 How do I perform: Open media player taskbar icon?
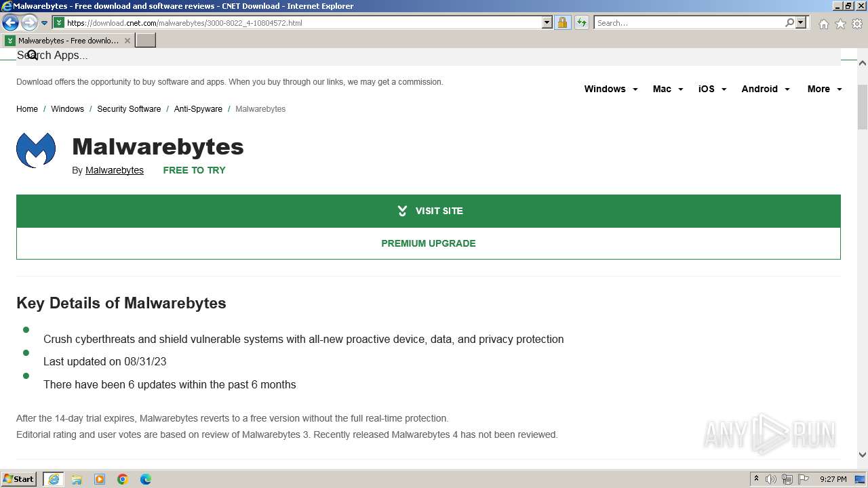click(100, 479)
